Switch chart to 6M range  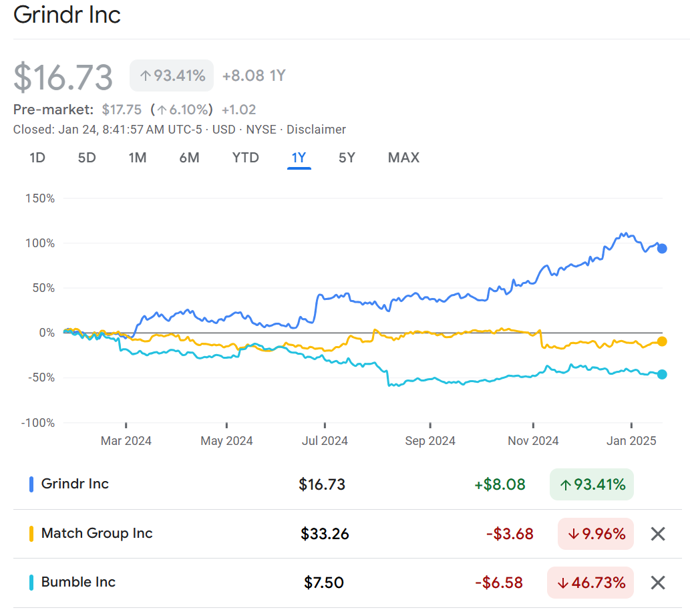click(x=190, y=158)
